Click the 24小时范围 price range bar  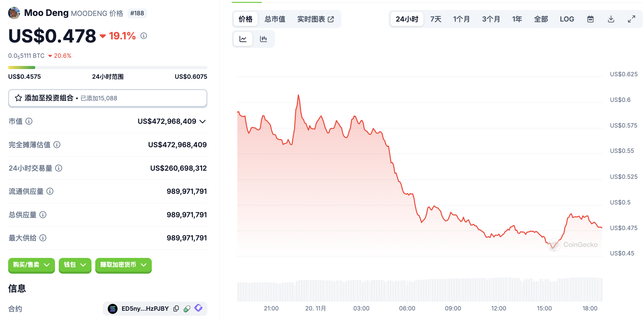click(107, 68)
